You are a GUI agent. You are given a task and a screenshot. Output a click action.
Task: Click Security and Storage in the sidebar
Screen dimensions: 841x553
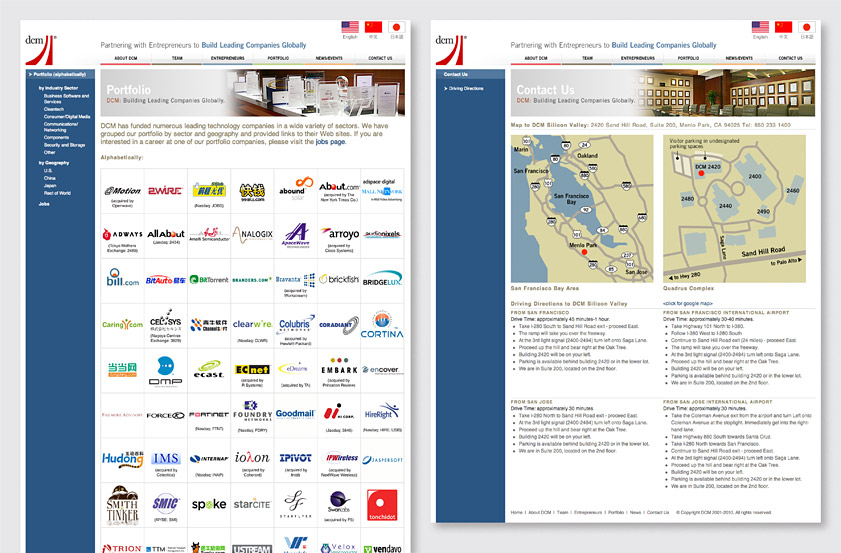coord(64,145)
